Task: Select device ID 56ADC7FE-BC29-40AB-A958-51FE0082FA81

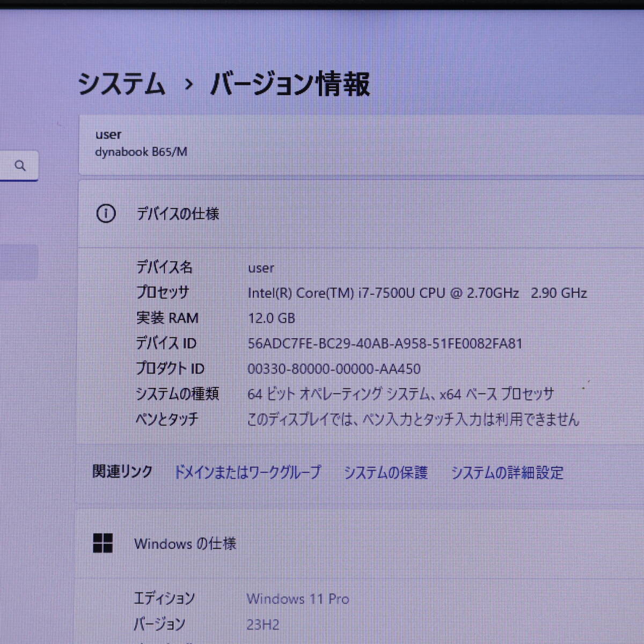Action: 385,343
